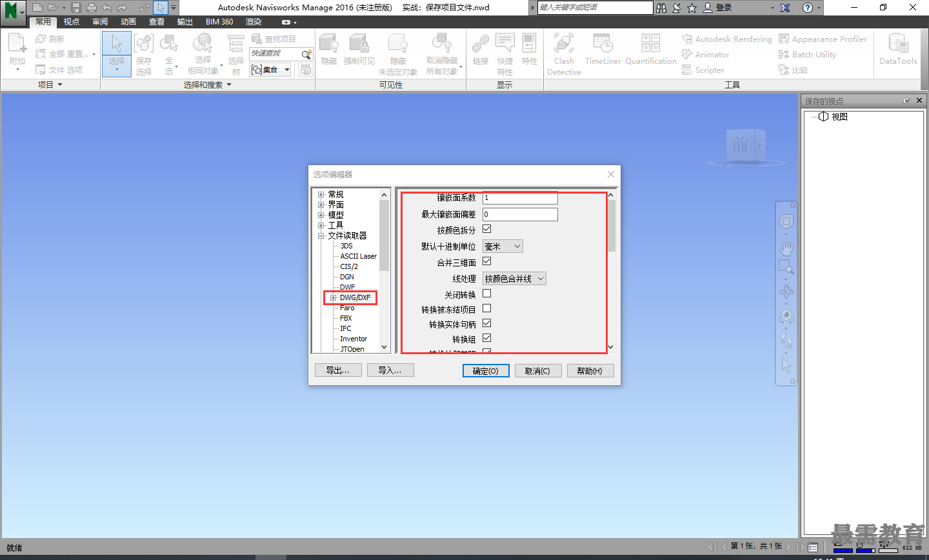Click the ViewCube front face
The height and width of the screenshot is (560, 929).
click(741, 145)
